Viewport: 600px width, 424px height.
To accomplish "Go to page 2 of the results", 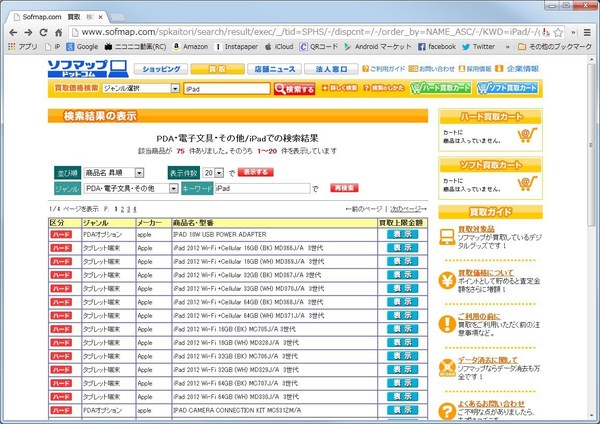I will click(x=120, y=208).
